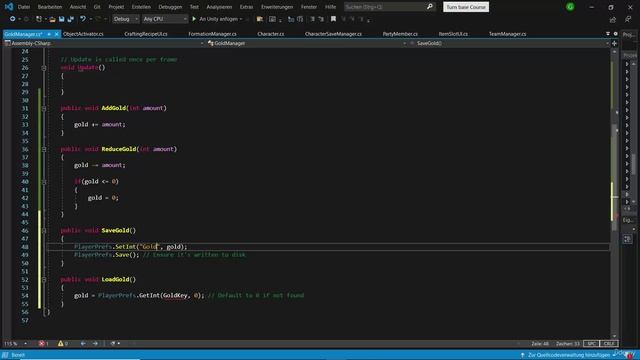The image size is (640, 360).
Task: Collapse the SaveGold method outline
Action: click(x=44, y=231)
